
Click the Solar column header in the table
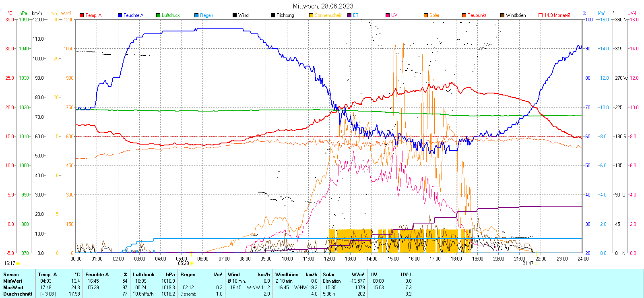point(329,275)
